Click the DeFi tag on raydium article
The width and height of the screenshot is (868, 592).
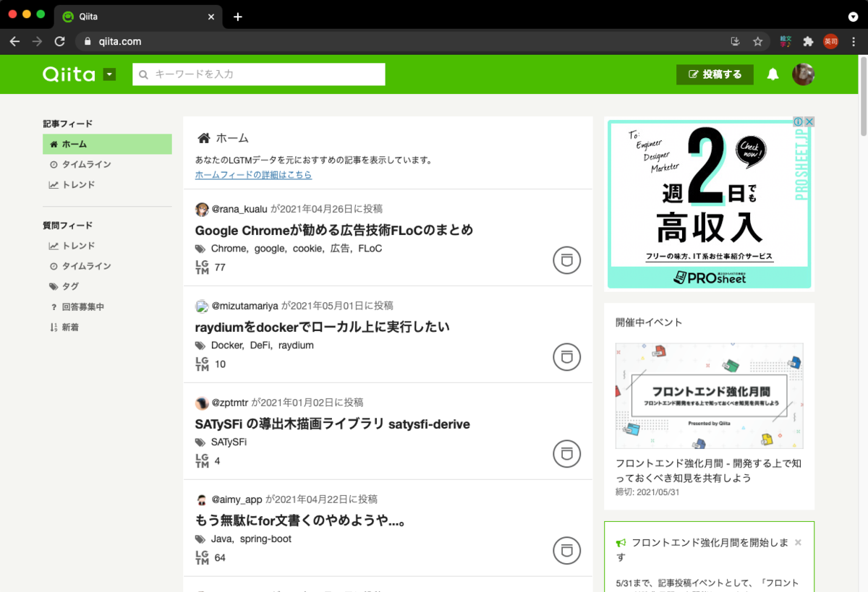coord(260,346)
